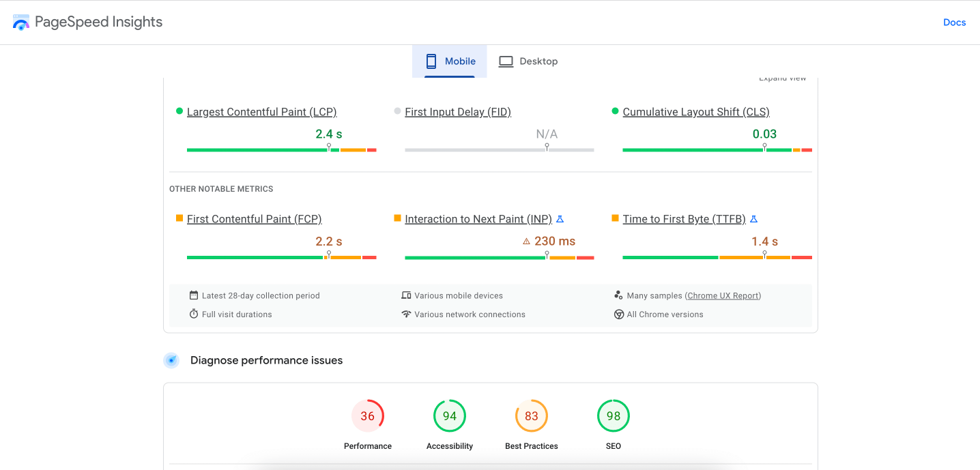Click the devices icon for mobile devices

(407, 295)
